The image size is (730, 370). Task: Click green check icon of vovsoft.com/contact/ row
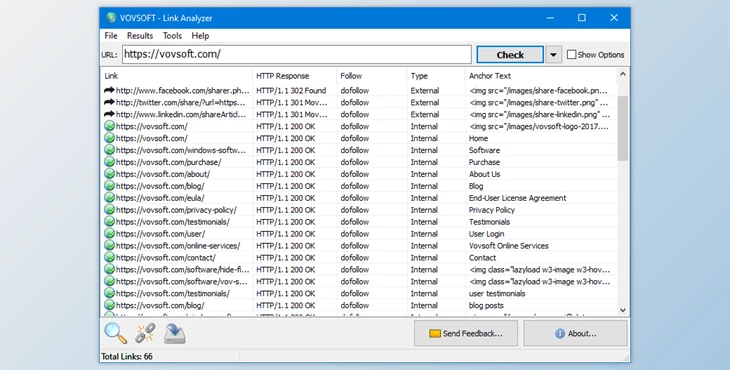click(x=109, y=257)
